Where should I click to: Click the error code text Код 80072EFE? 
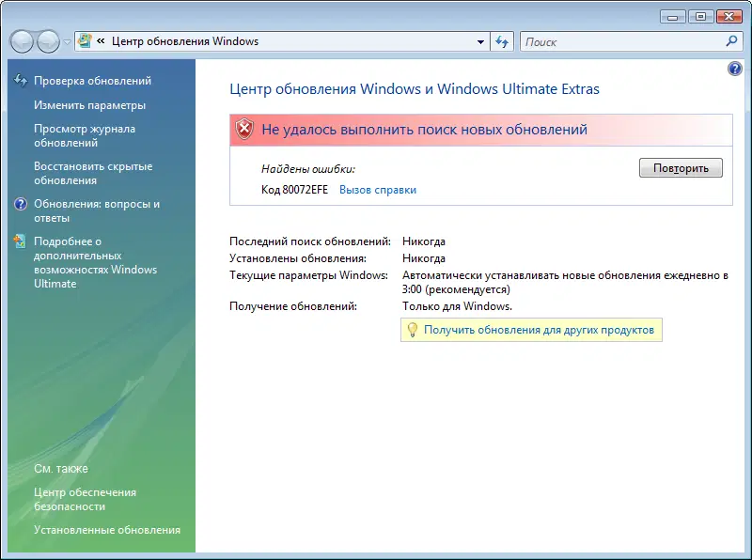tap(294, 190)
